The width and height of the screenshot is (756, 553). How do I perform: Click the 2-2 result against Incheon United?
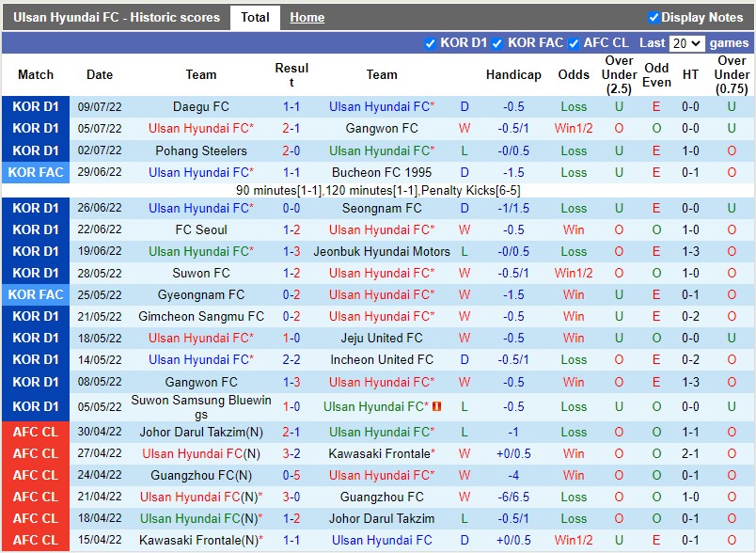291,359
